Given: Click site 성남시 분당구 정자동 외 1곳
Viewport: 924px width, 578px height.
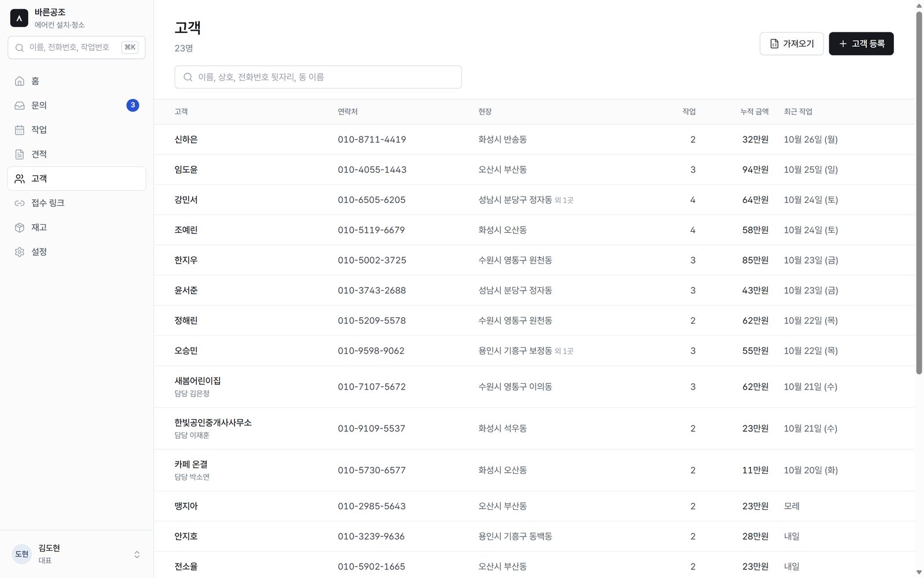Looking at the screenshot, I should click(526, 200).
